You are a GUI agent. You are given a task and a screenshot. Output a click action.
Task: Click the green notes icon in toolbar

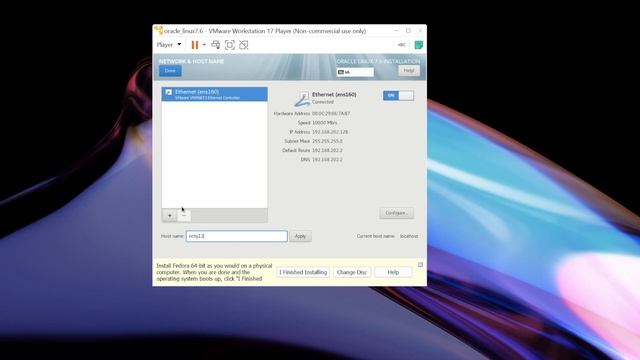tap(418, 45)
